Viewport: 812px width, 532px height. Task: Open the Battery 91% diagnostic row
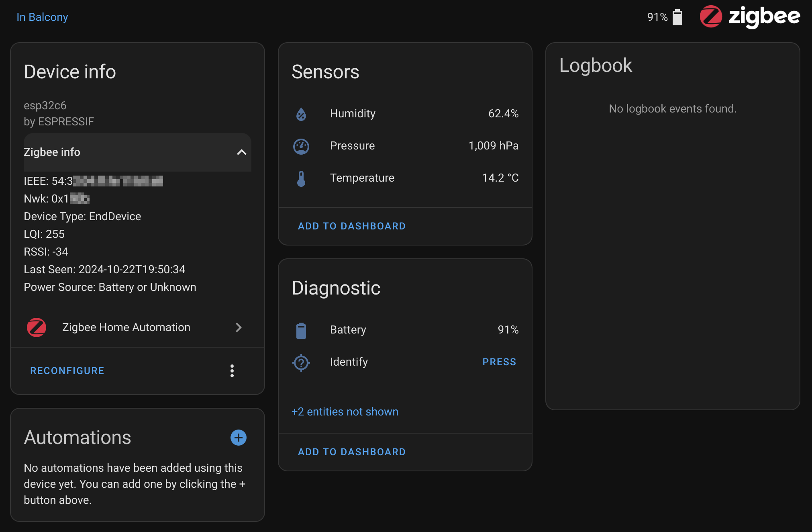pos(405,330)
